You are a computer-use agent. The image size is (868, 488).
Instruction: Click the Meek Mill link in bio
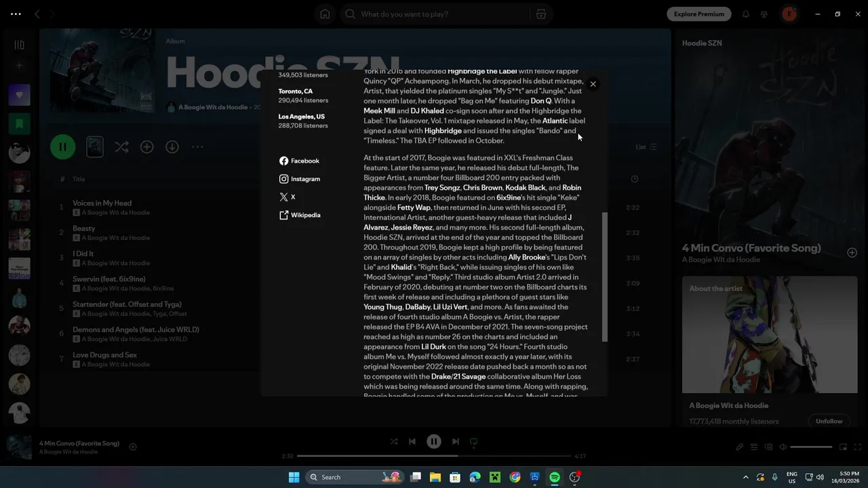(x=379, y=111)
